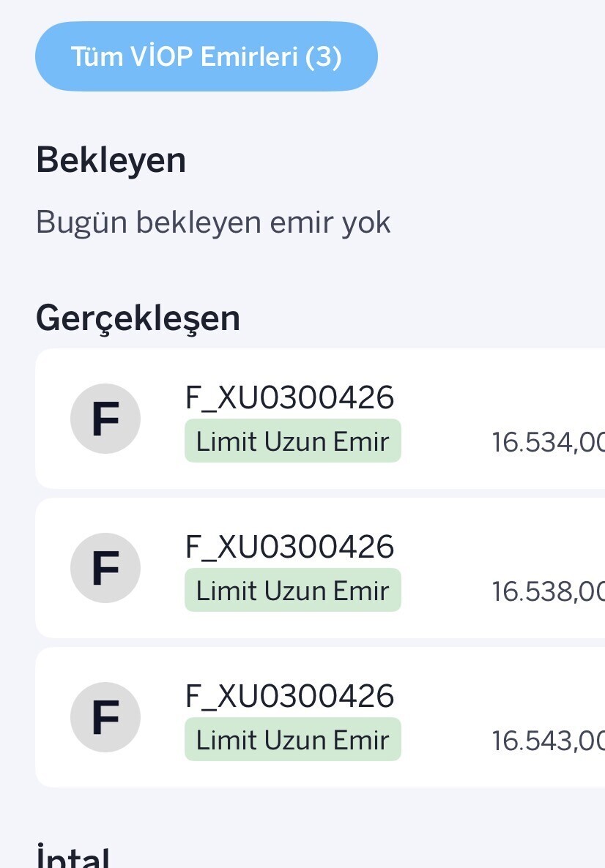Click the "Bugün bekleyen emir yok" message
Screen dimensions: 605x868
click(213, 222)
